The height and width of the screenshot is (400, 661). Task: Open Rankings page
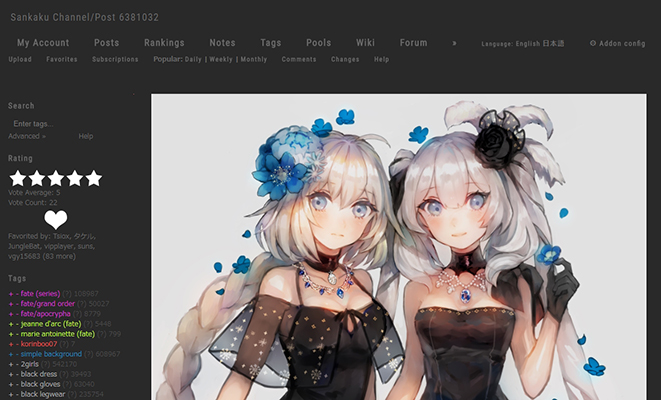coord(164,43)
